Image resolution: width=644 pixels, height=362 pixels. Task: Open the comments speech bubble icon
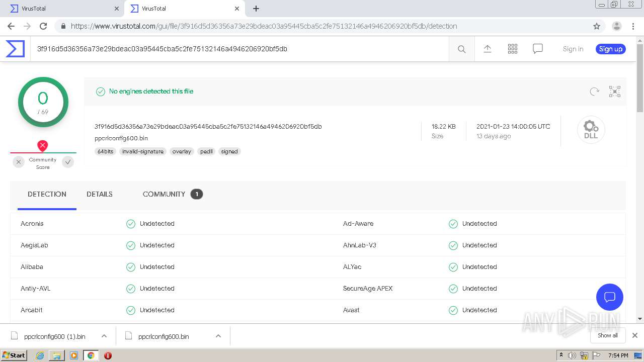[x=538, y=49]
